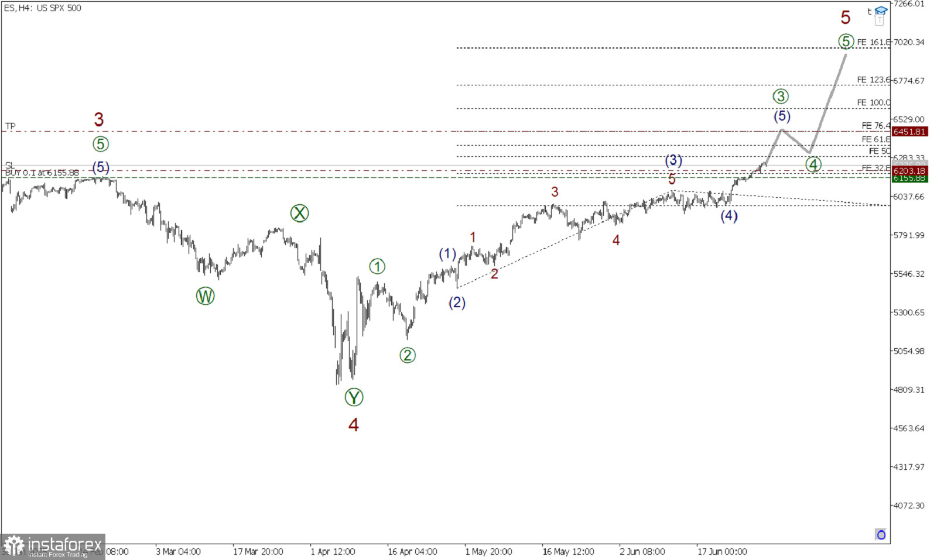The image size is (937, 560).
Task: Click the 7266.01 price axis value
Action: (x=909, y=4)
